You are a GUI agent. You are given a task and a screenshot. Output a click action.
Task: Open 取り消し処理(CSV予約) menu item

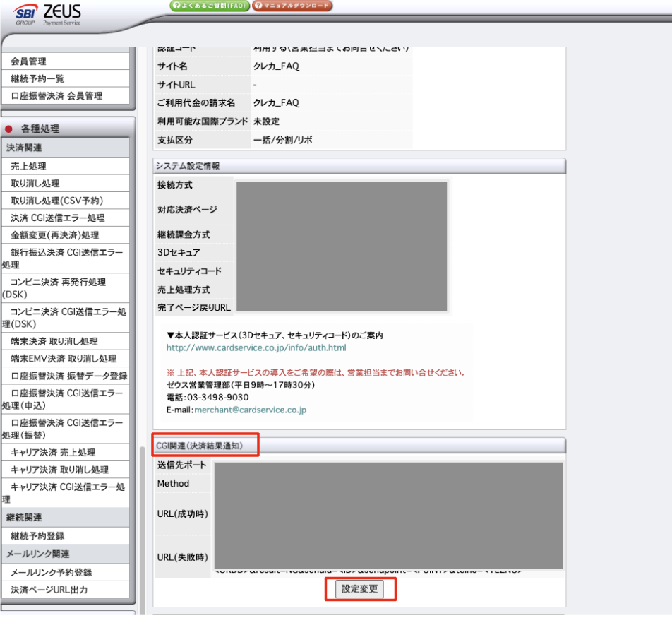[x=66, y=201]
